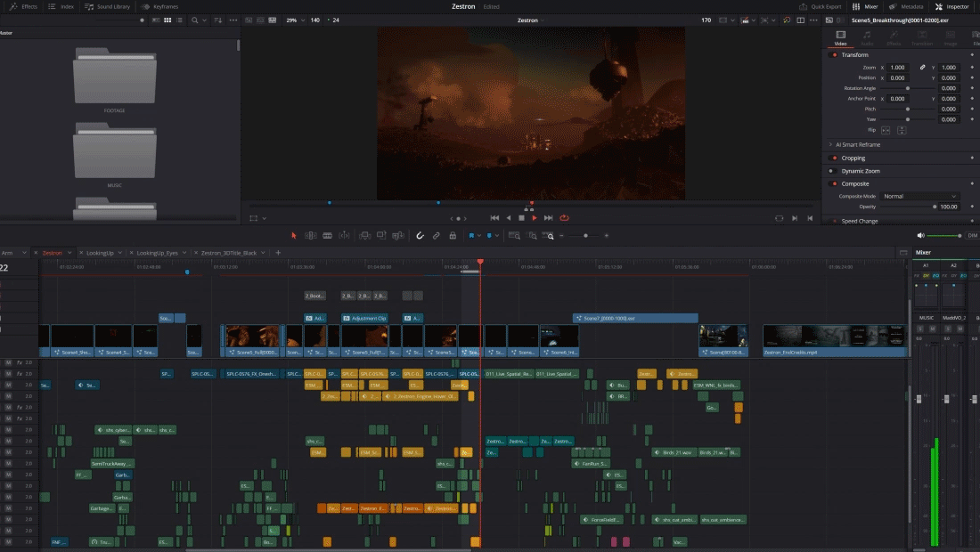Open LookingUp_Eyes tab dropdown arrow
Viewport: 980px width, 552px height.
184,253
